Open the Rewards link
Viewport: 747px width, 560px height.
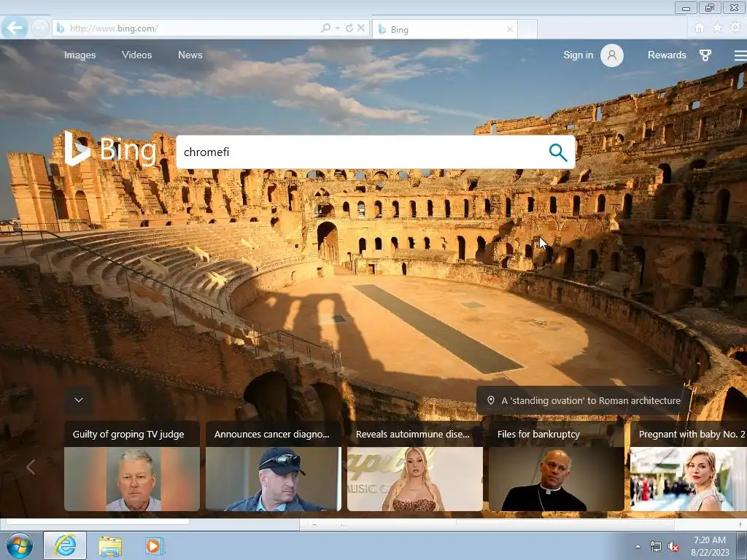[667, 55]
